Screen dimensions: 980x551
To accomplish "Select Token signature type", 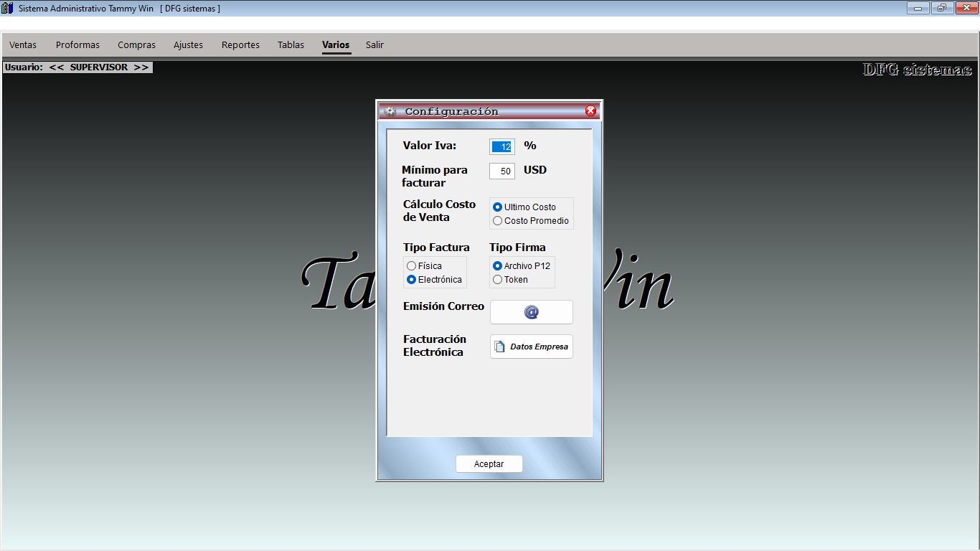I will pos(510,279).
